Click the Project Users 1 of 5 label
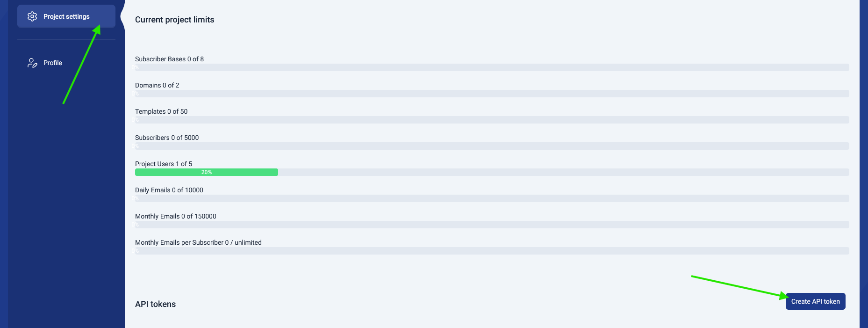868x328 pixels. [164, 164]
